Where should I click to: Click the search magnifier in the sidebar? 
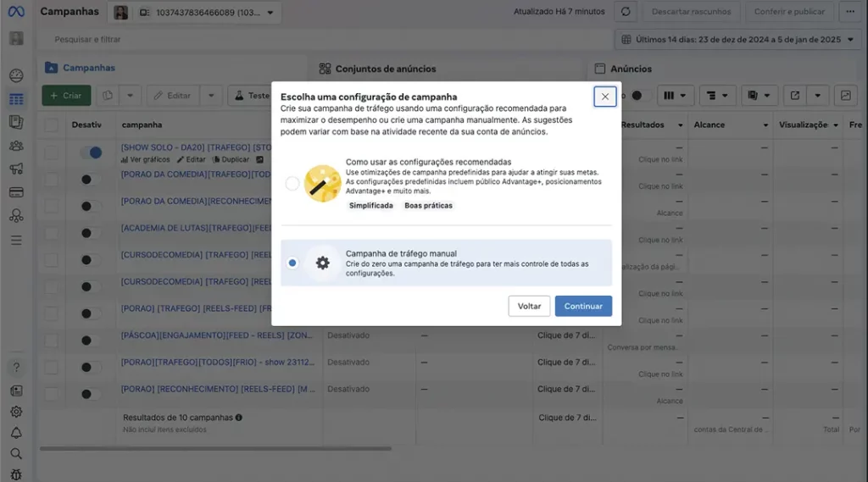16,454
